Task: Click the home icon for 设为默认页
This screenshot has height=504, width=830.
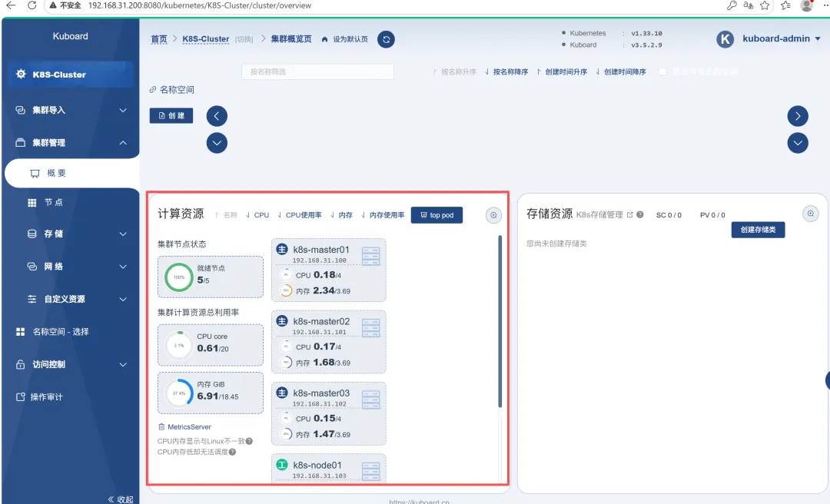Action: click(324, 39)
